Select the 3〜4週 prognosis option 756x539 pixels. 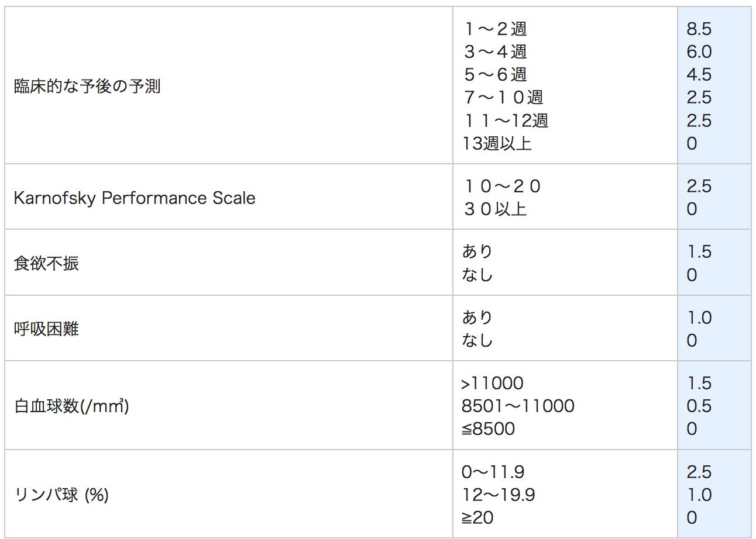(496, 51)
